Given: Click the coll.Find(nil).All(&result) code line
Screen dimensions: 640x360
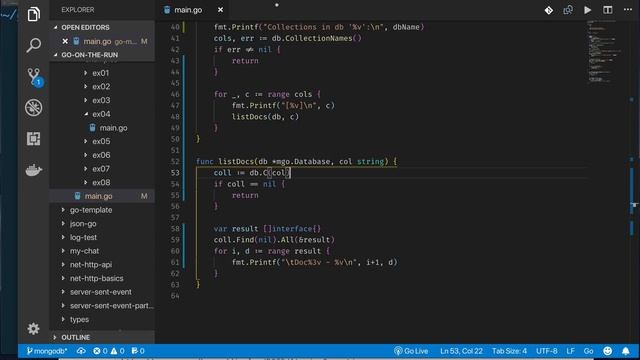Looking at the screenshot, I should coord(274,240).
